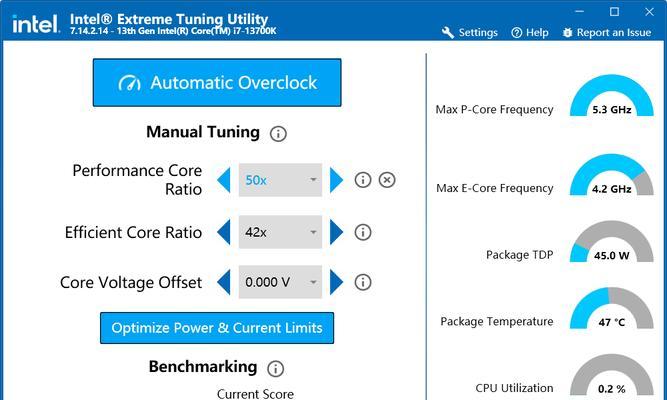The height and width of the screenshot is (400, 667).
Task: Show info for Efficient Core Ratio
Action: click(x=363, y=232)
